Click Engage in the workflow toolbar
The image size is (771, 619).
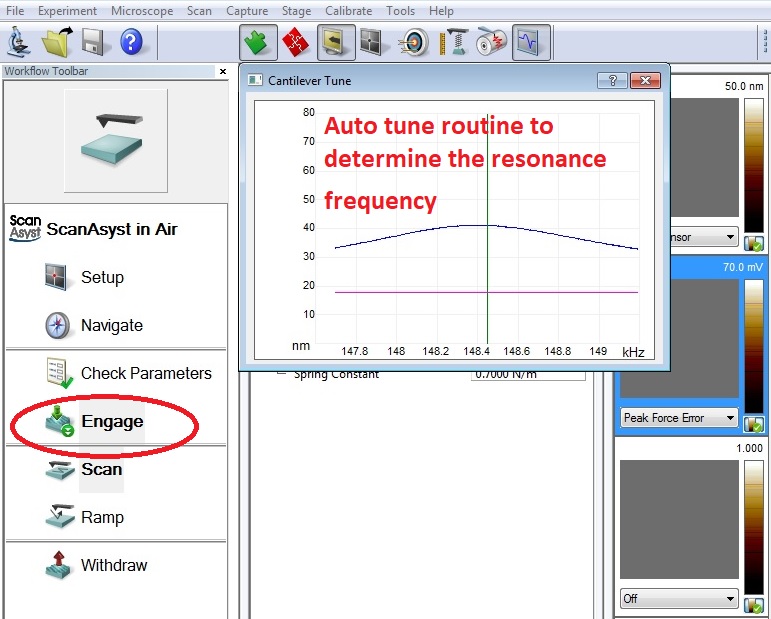pyautogui.click(x=111, y=422)
